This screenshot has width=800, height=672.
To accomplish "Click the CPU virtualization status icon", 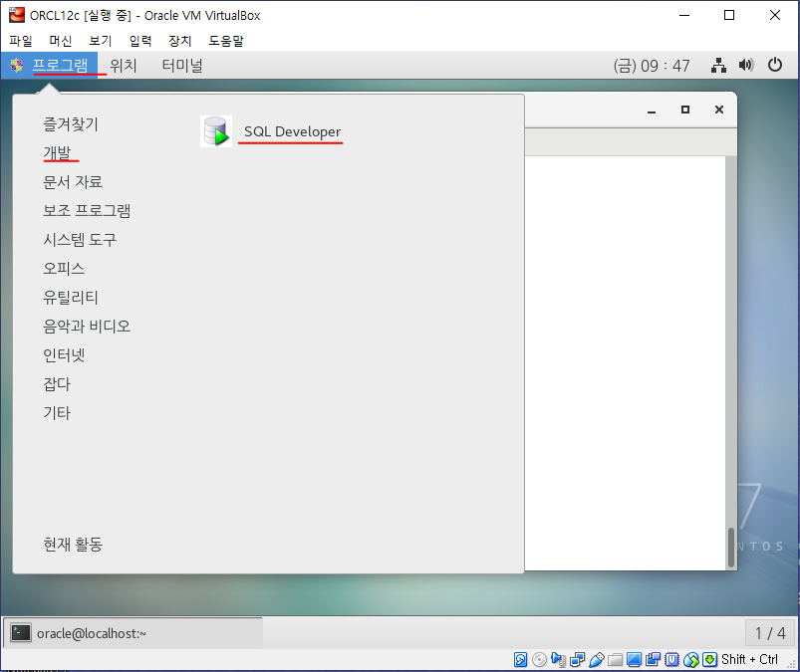I will pyautogui.click(x=671, y=660).
